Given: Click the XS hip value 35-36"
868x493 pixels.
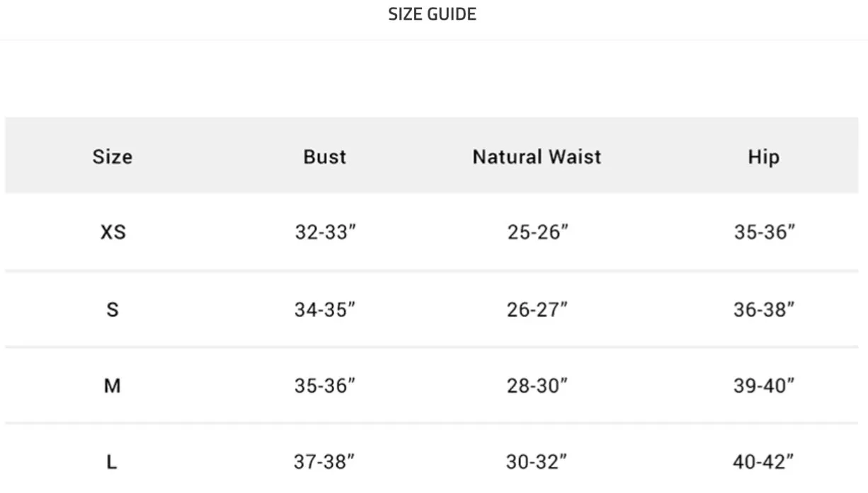Looking at the screenshot, I should (764, 232).
